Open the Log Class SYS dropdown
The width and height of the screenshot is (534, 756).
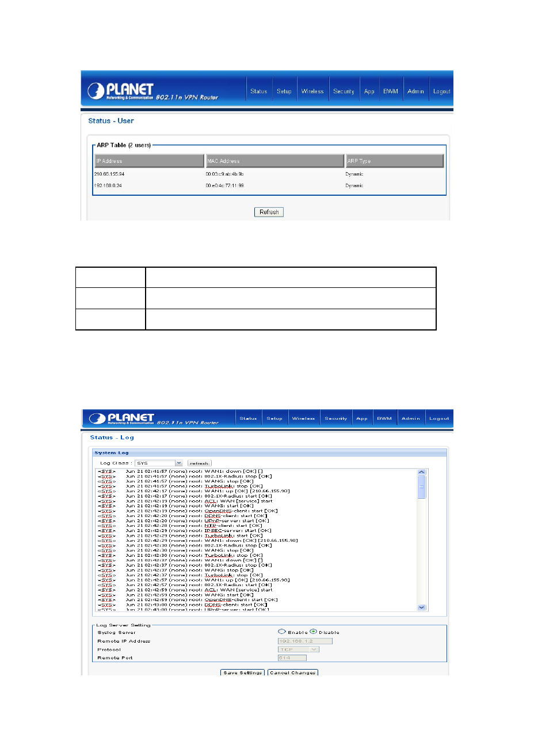point(159,463)
